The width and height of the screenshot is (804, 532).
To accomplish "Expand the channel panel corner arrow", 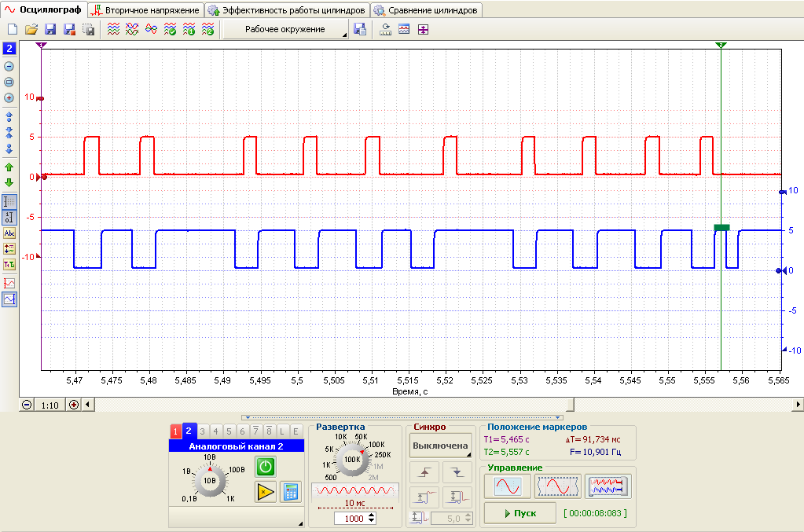I will pyautogui.click(x=300, y=524).
